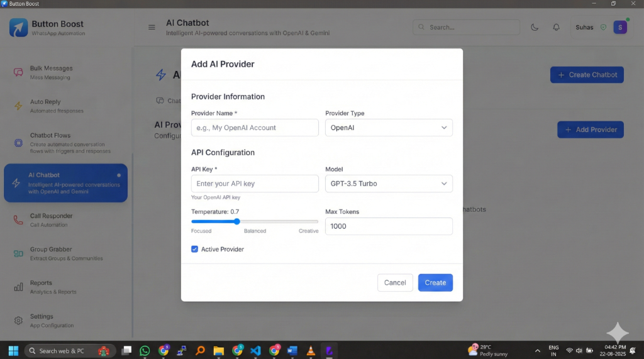
Task: Uncheck the Active Provider checkbox
Action: (x=195, y=250)
